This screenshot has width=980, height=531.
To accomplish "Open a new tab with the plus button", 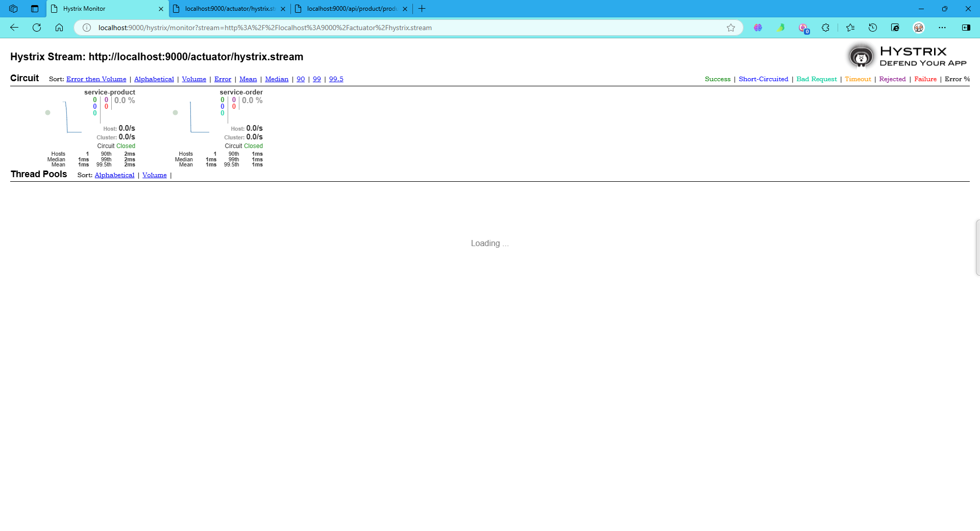I will click(x=422, y=9).
